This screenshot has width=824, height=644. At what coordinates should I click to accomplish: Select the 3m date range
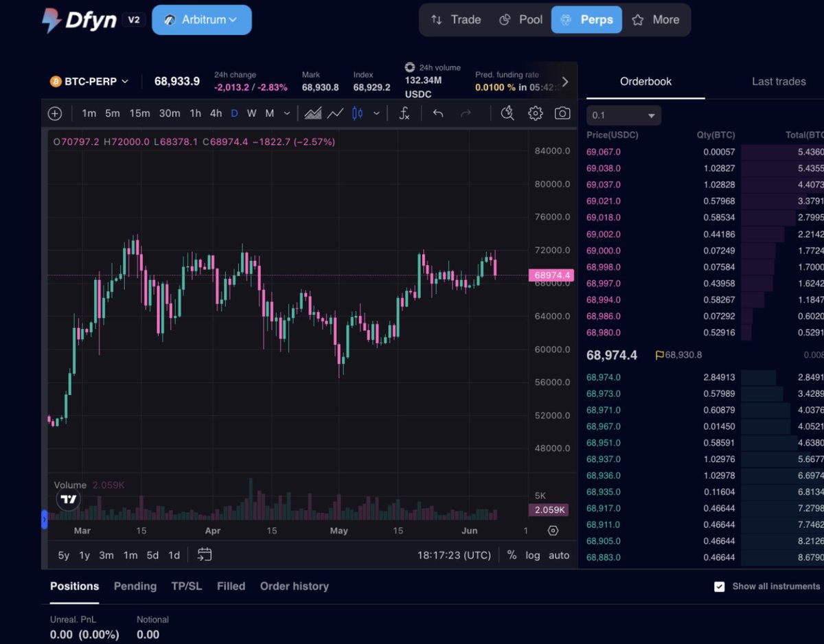(106, 555)
